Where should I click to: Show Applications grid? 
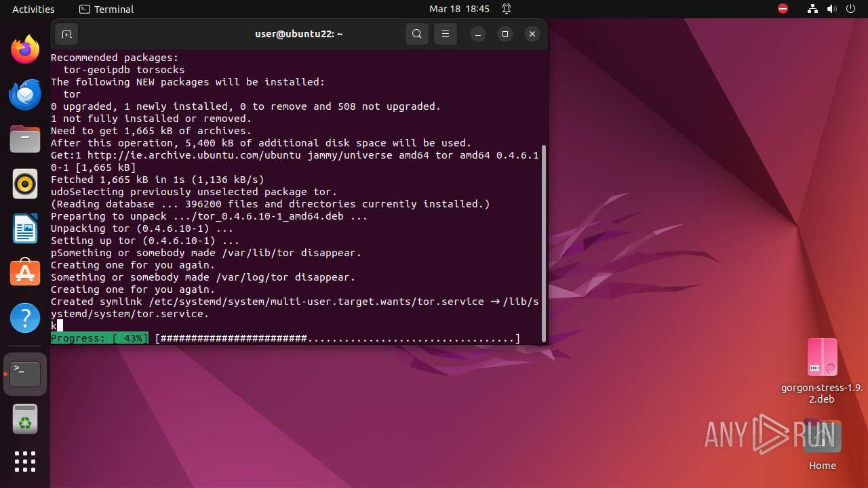pos(25,462)
